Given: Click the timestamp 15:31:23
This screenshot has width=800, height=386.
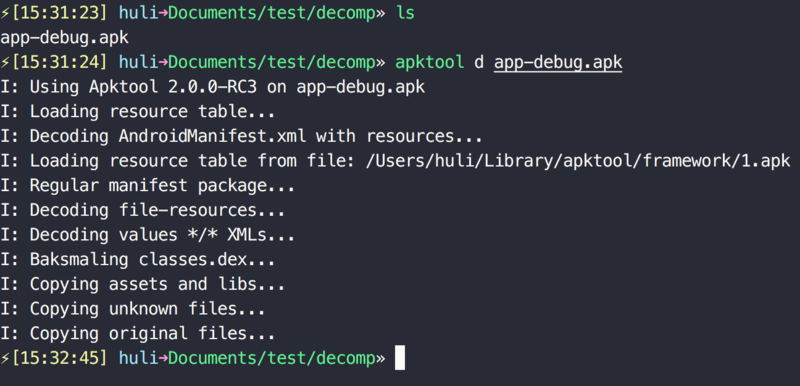Looking at the screenshot, I should tap(59, 13).
